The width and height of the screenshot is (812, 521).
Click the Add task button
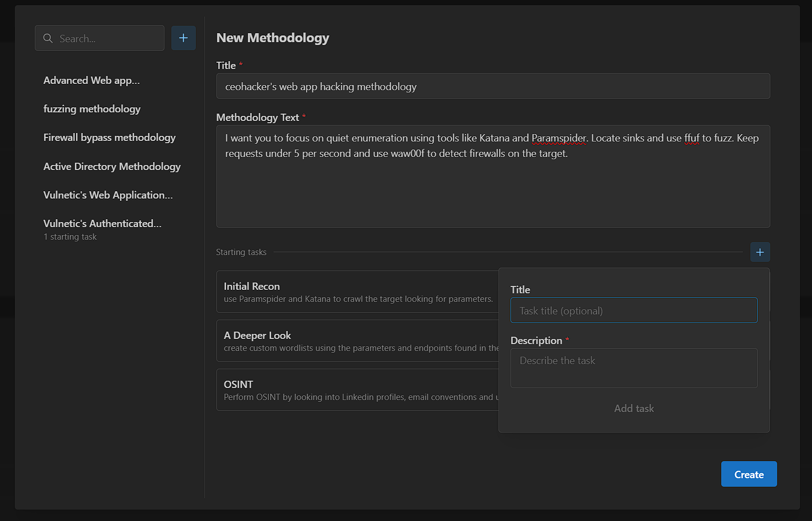click(634, 408)
